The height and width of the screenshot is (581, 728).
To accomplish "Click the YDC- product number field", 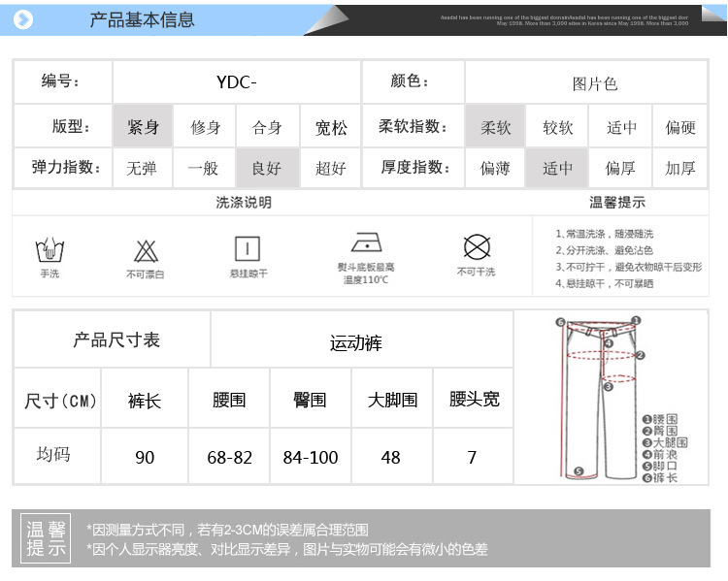I will coord(237,82).
